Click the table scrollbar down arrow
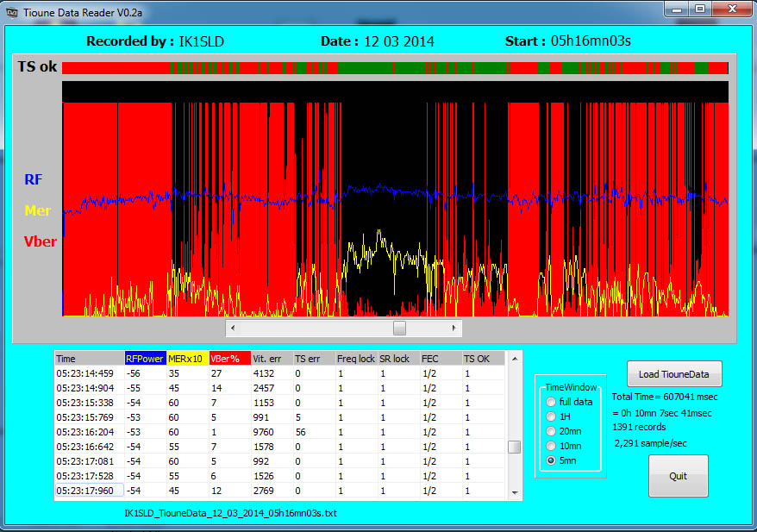The image size is (757, 532). [x=514, y=491]
